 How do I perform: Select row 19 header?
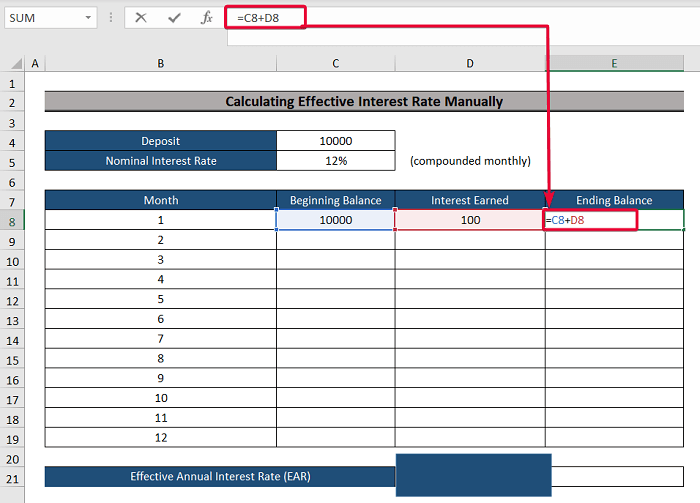(12, 439)
